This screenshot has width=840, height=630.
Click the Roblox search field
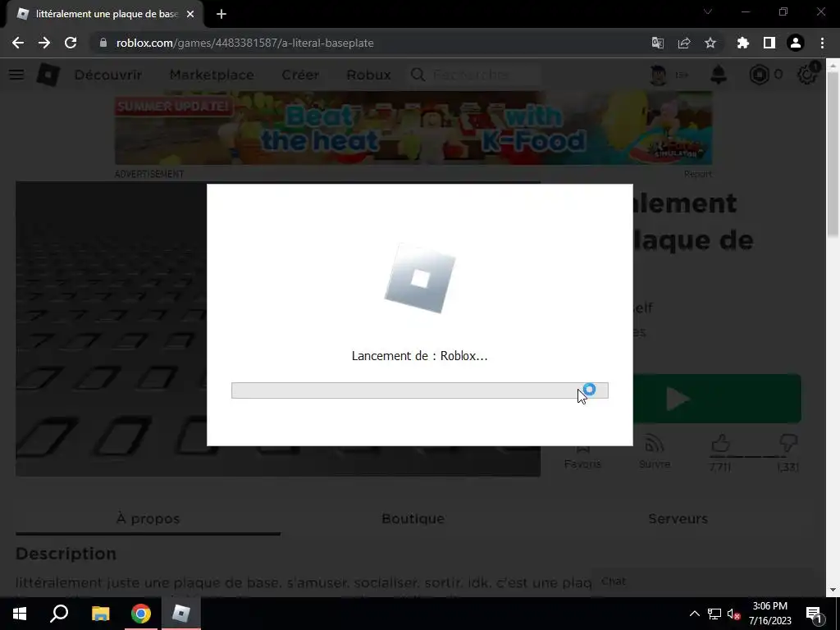coord(474,75)
